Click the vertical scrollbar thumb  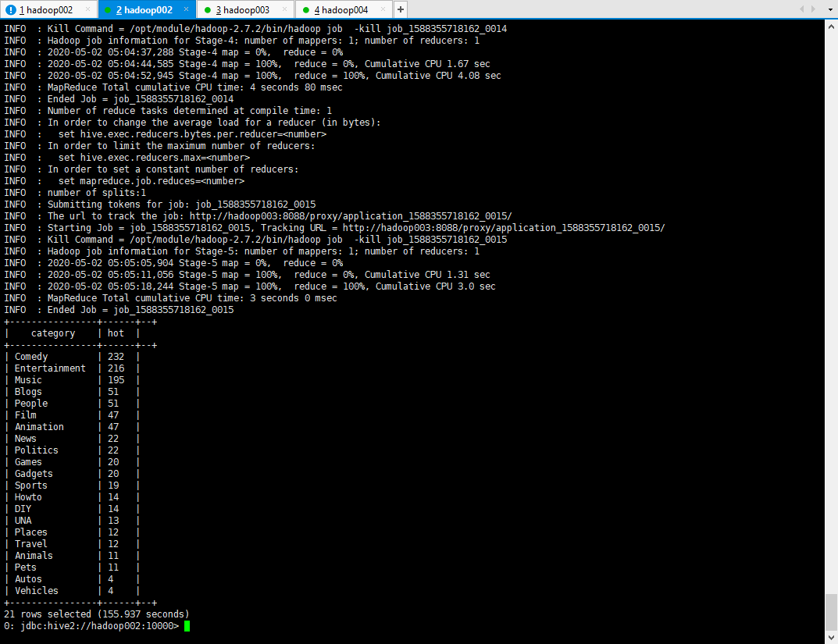pos(831,611)
